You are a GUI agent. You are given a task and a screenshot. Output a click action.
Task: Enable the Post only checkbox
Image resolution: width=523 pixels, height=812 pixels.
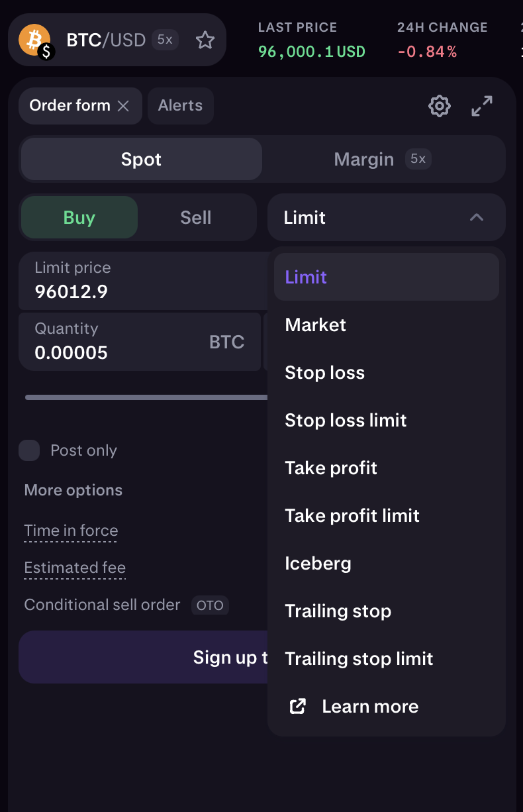click(x=29, y=450)
